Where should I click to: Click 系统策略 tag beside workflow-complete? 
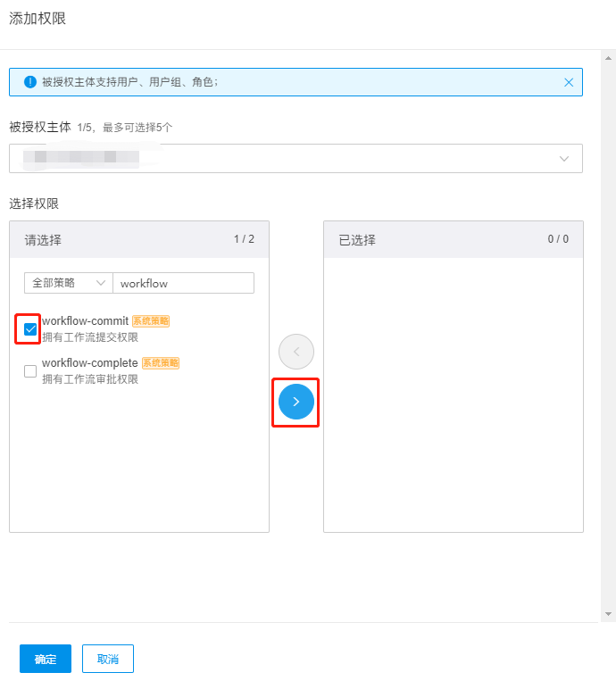coord(161,363)
